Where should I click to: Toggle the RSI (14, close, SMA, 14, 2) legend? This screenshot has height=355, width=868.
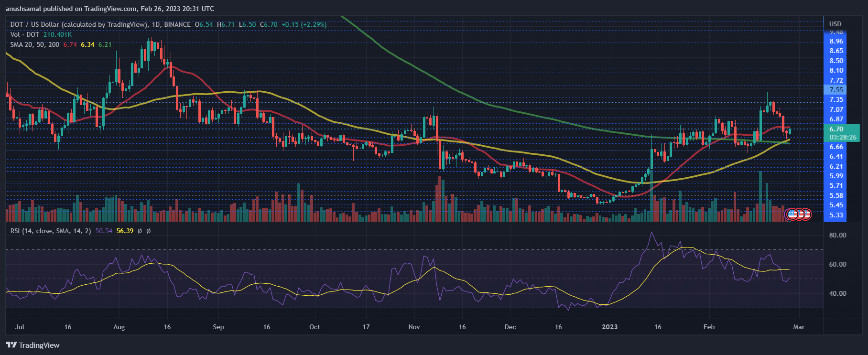pos(51,231)
